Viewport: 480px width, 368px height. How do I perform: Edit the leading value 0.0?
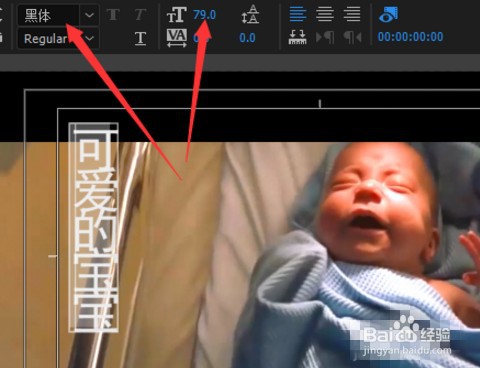pyautogui.click(x=247, y=38)
